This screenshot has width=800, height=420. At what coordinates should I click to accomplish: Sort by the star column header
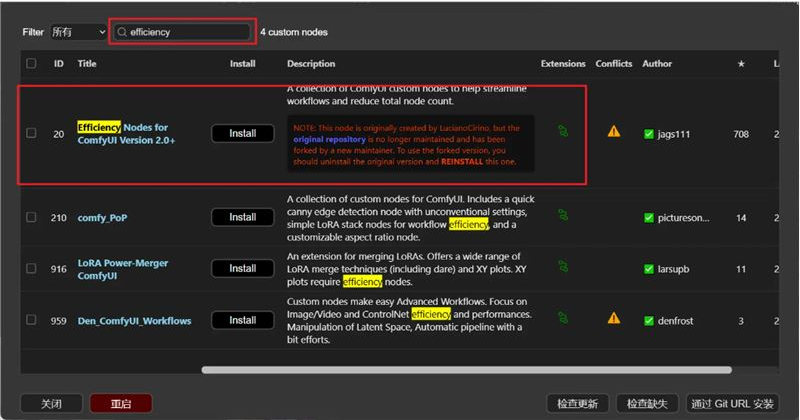[x=741, y=64]
